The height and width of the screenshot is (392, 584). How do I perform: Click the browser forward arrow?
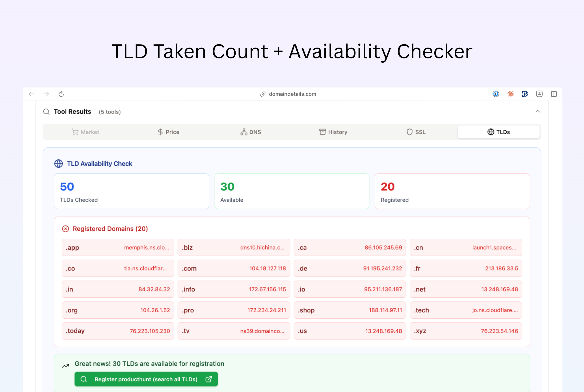(x=46, y=94)
